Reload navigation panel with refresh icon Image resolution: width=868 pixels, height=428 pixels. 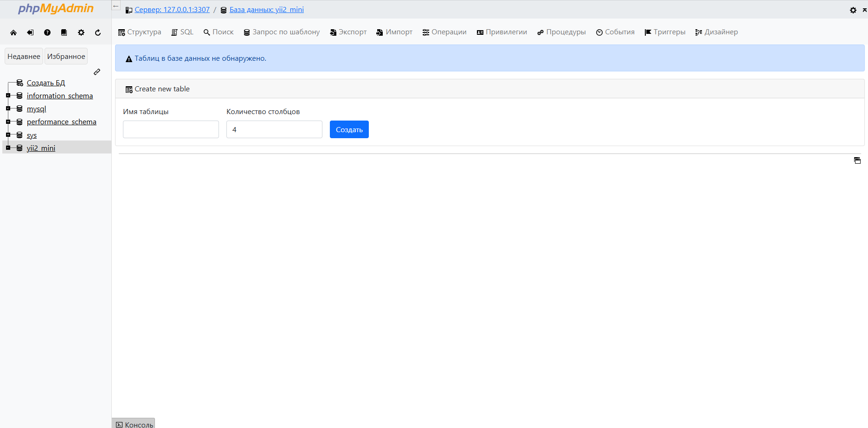click(98, 32)
